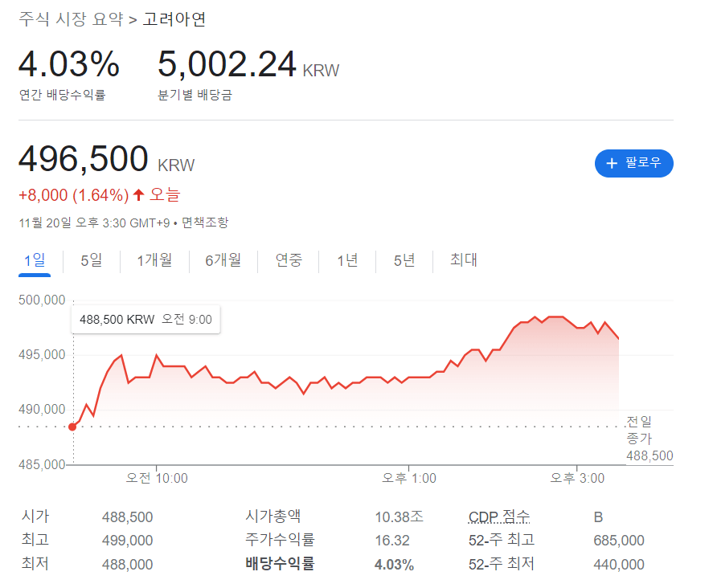Select the 6개월 time range tab

223,260
